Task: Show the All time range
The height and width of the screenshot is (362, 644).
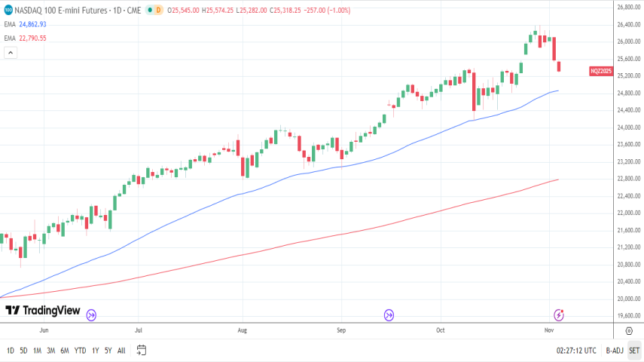Action: pos(121,351)
